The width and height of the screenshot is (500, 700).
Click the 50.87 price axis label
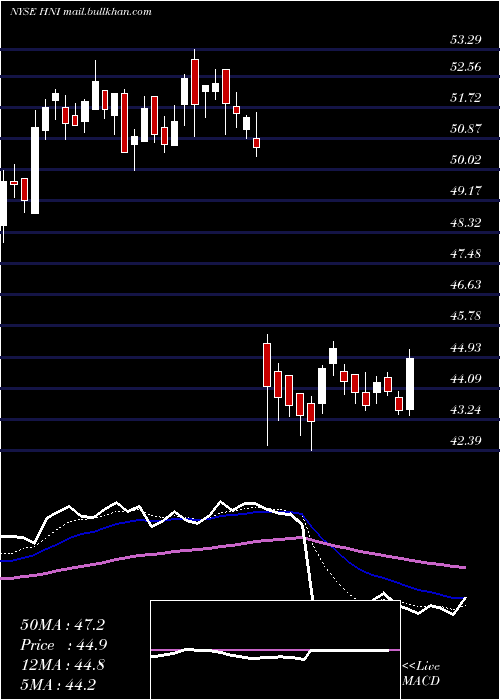click(466, 129)
